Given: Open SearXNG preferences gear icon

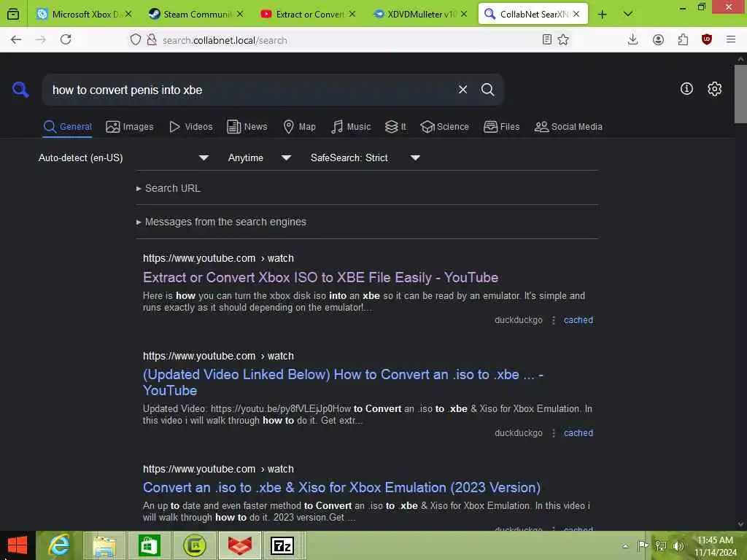Looking at the screenshot, I should (714, 88).
